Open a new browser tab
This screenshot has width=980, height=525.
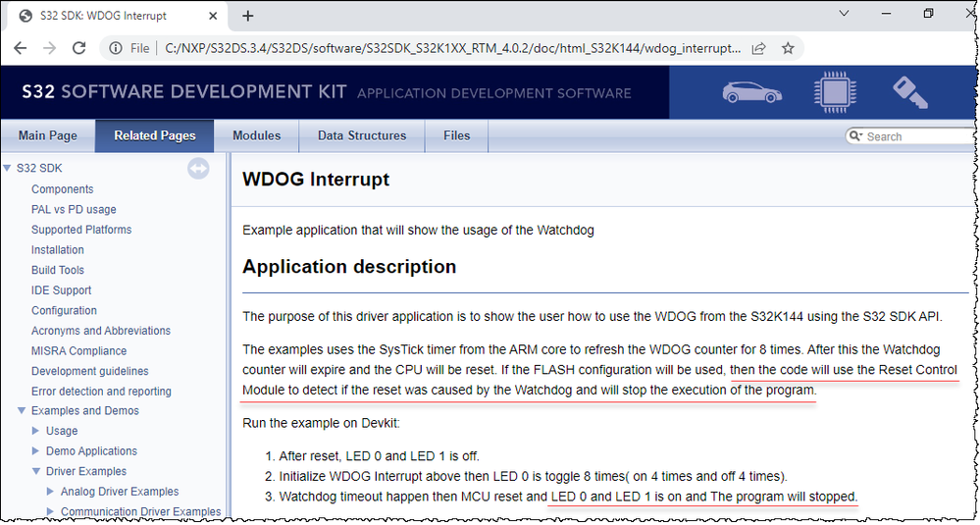tap(247, 17)
